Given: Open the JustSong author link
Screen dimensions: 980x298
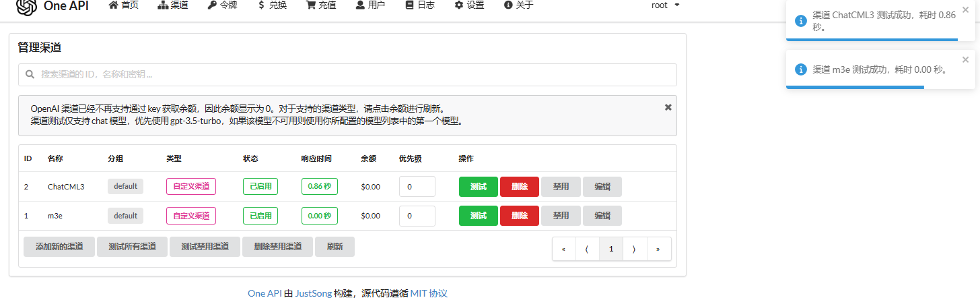Looking at the screenshot, I should [313, 293].
